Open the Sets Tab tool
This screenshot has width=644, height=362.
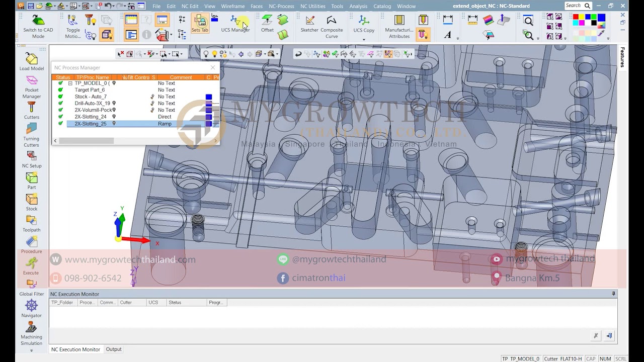tap(200, 24)
